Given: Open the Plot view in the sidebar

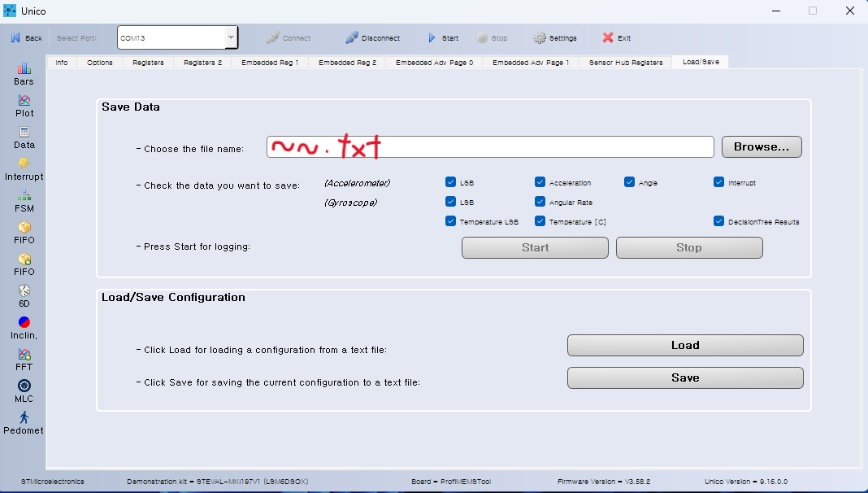Looking at the screenshot, I should [x=24, y=103].
